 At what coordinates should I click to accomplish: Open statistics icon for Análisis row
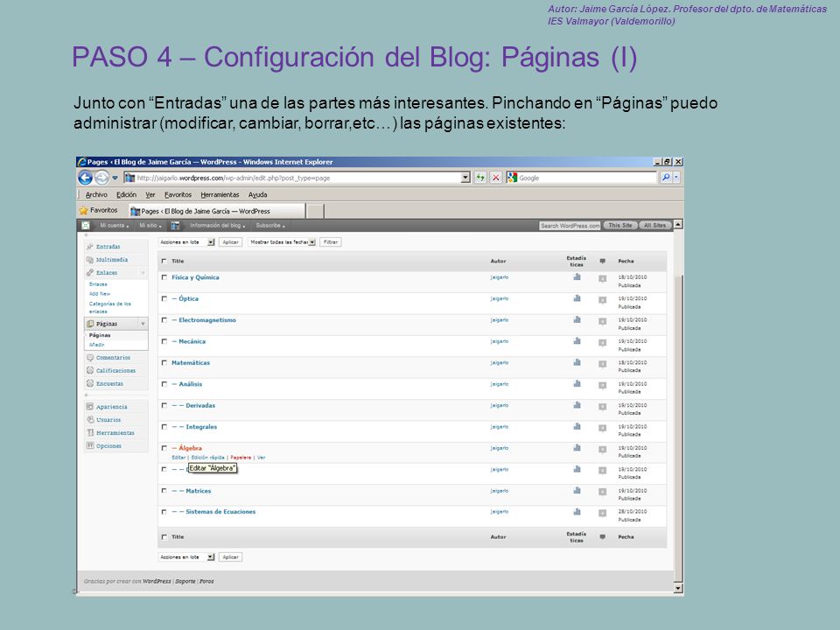[x=577, y=384]
